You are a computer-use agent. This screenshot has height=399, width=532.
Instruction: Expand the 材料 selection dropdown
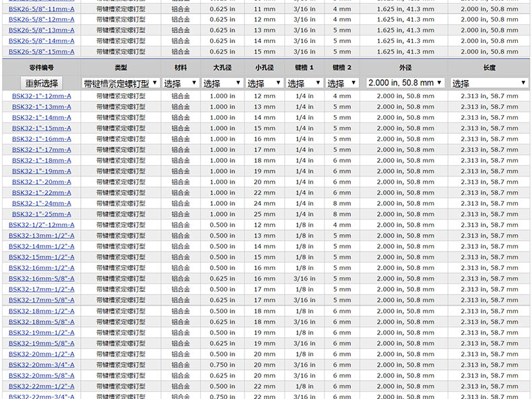(x=180, y=83)
